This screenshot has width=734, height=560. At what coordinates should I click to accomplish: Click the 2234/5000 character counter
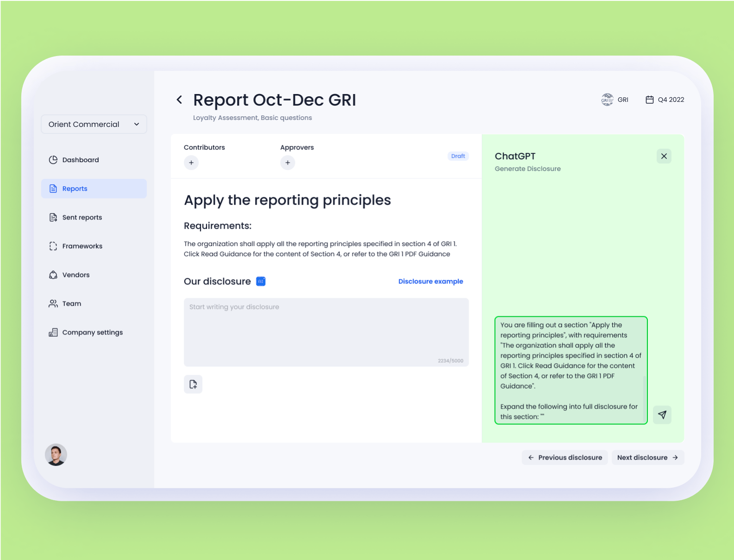[x=451, y=360]
